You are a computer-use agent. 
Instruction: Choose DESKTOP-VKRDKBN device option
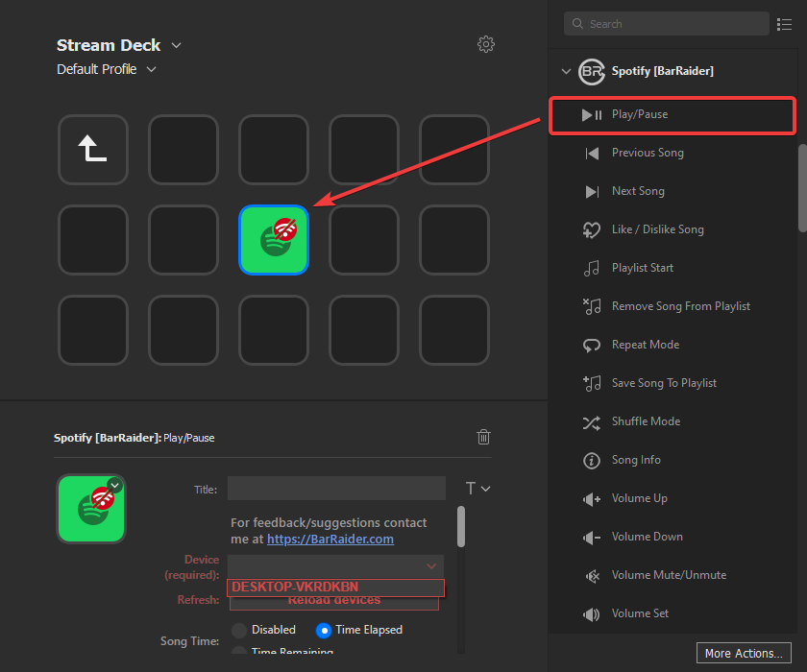pyautogui.click(x=335, y=588)
